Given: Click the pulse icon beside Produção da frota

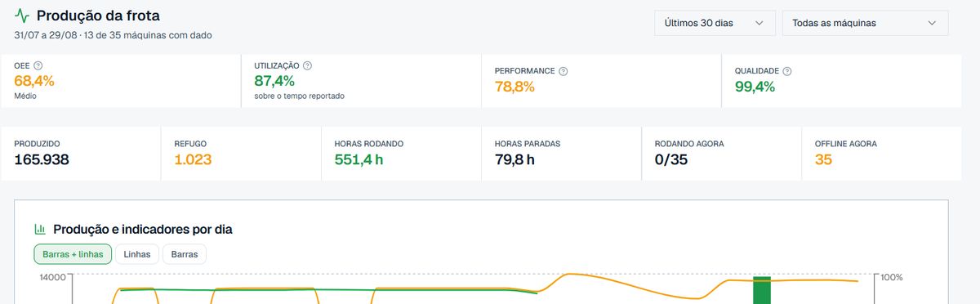Looking at the screenshot, I should (22, 16).
